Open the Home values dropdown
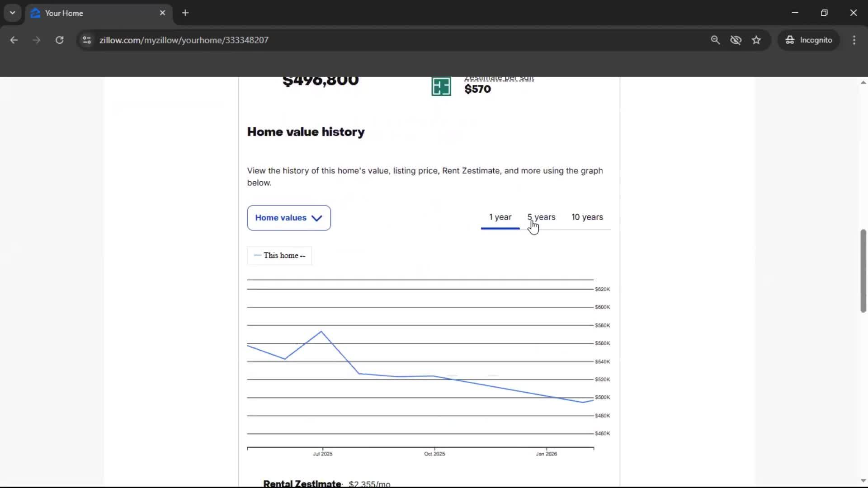The width and height of the screenshot is (868, 488). click(288, 218)
